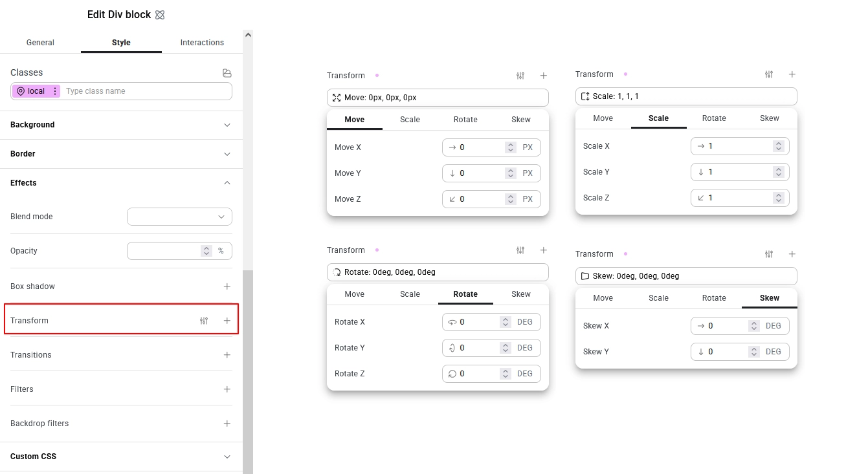This screenshot has height=474, width=868.
Task: Expand the Custom CSS section
Action: pos(227,456)
